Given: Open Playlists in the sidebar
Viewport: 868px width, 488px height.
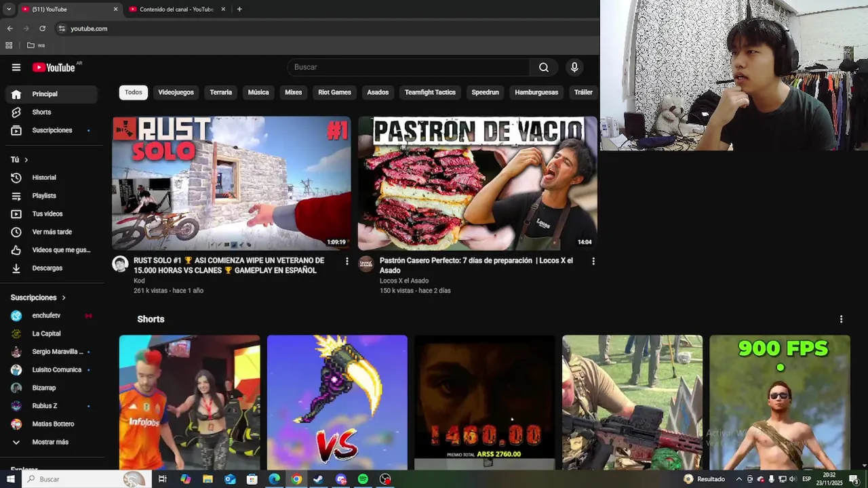Looking at the screenshot, I should (51, 196).
